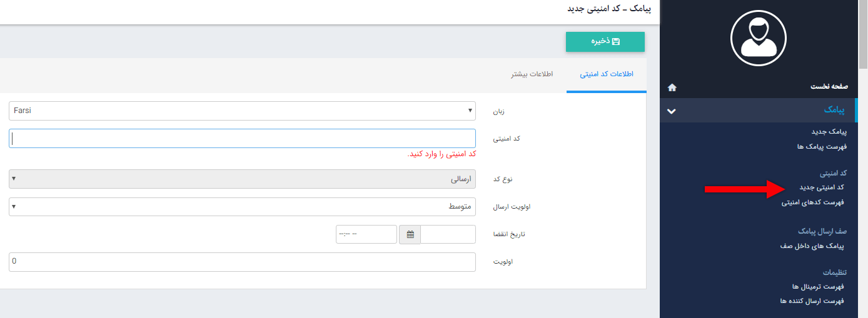Click the user profile avatar icon
The width and height of the screenshot is (868, 318).
[758, 39]
